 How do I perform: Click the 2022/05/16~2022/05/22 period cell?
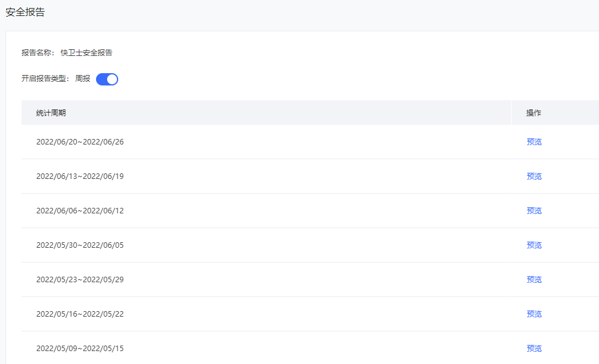(x=80, y=314)
